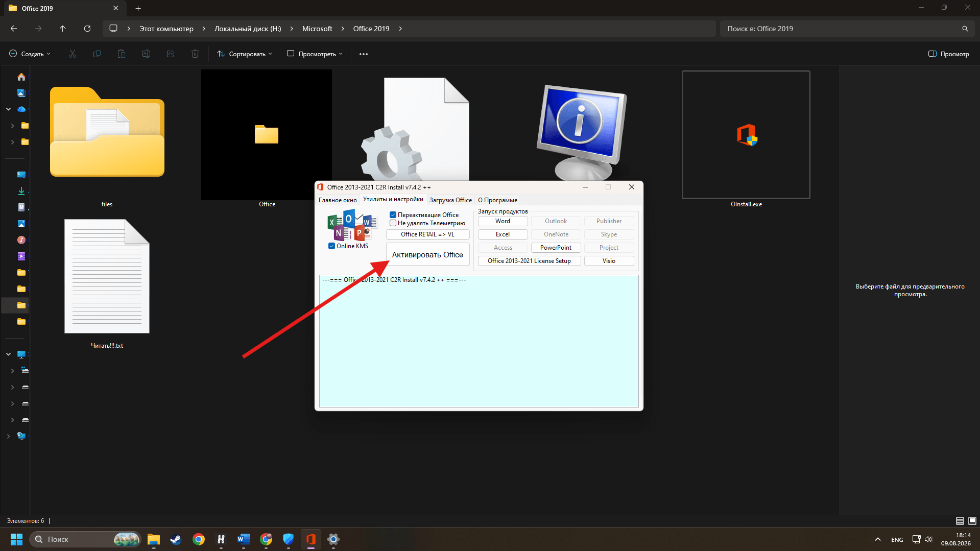Open the Создать dropdown menu
Image resolution: width=980 pixels, height=551 pixels.
tap(30, 54)
